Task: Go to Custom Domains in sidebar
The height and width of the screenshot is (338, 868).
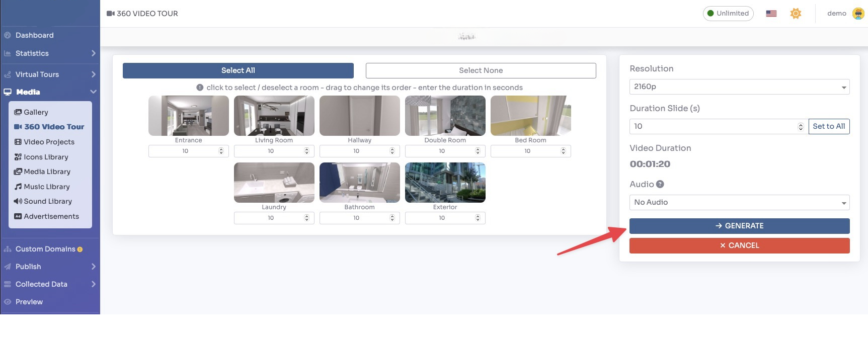Action: [x=45, y=249]
